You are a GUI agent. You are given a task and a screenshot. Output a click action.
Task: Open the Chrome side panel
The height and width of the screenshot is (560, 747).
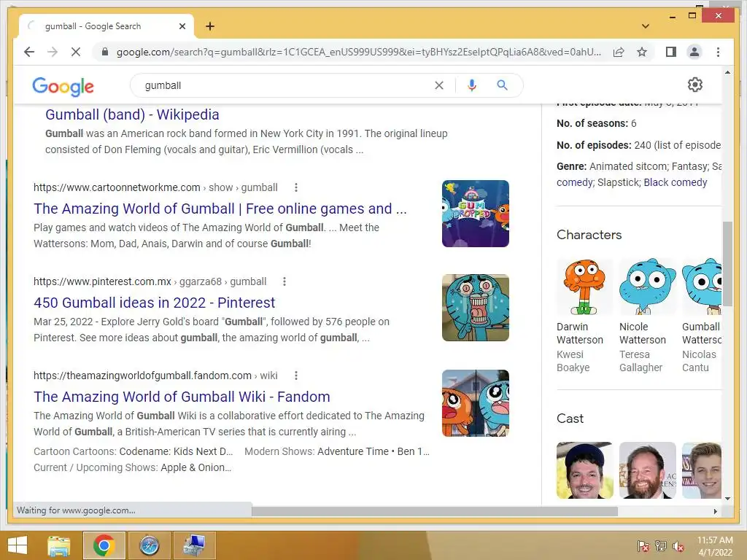pyautogui.click(x=671, y=52)
